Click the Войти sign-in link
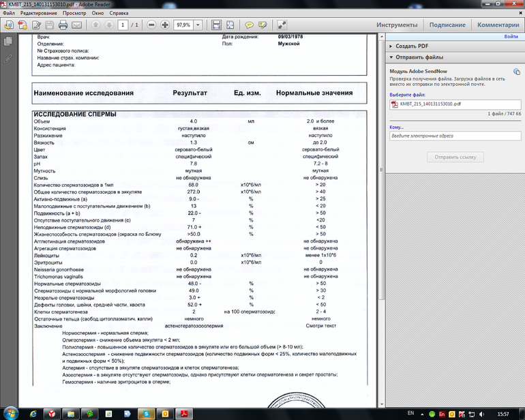 click(511, 37)
